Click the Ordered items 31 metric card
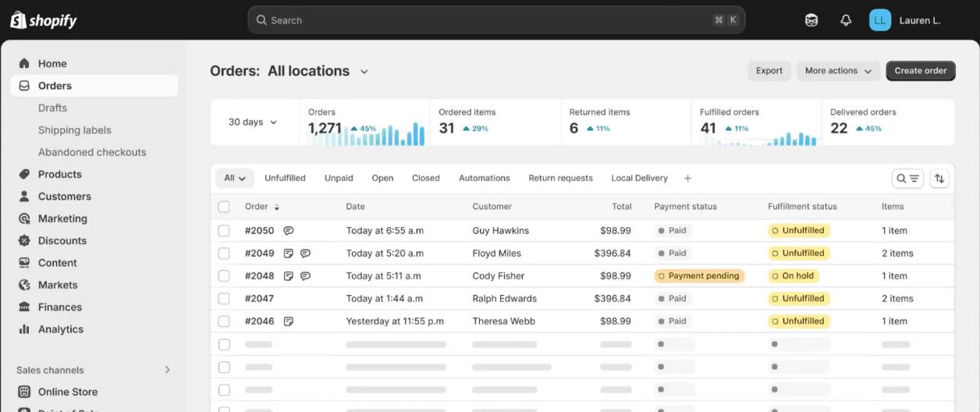This screenshot has height=412, width=980. point(495,123)
